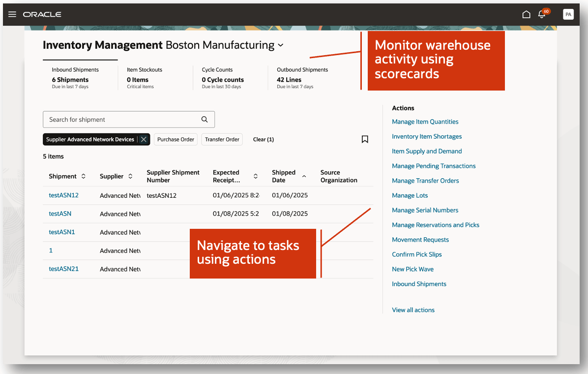The width and height of the screenshot is (588, 374).
Task: Enable the Transfer Order filter chip
Action: coord(222,139)
